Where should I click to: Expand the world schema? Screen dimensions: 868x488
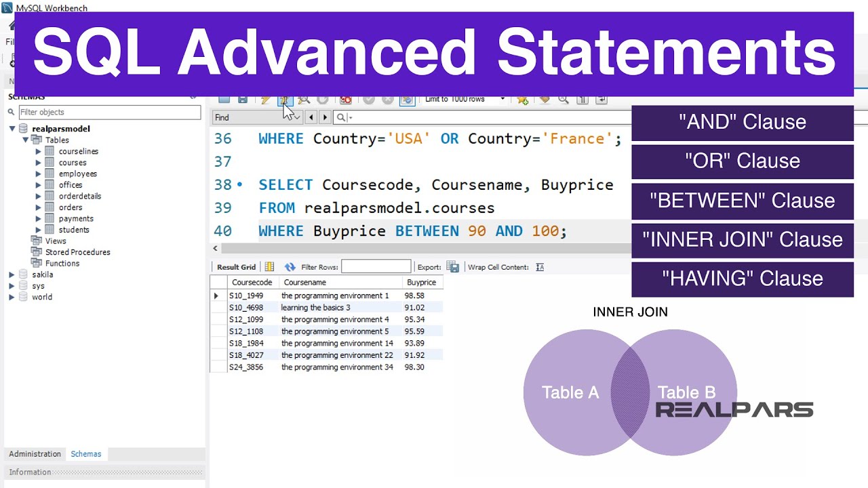point(12,297)
